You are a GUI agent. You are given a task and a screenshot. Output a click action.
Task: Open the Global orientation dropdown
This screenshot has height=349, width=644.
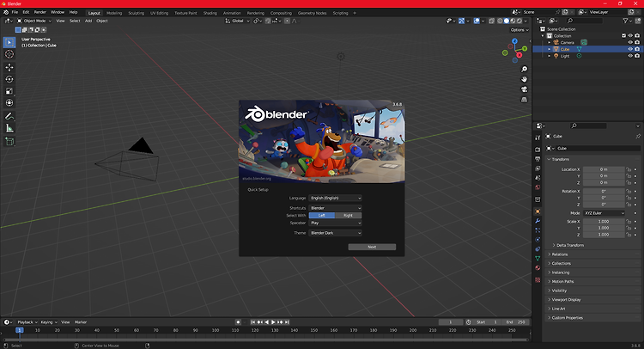(237, 21)
